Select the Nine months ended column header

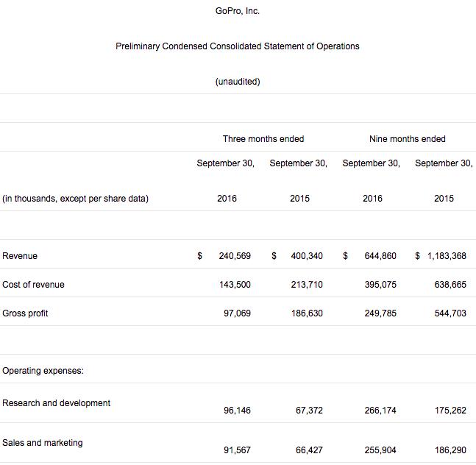(407, 139)
